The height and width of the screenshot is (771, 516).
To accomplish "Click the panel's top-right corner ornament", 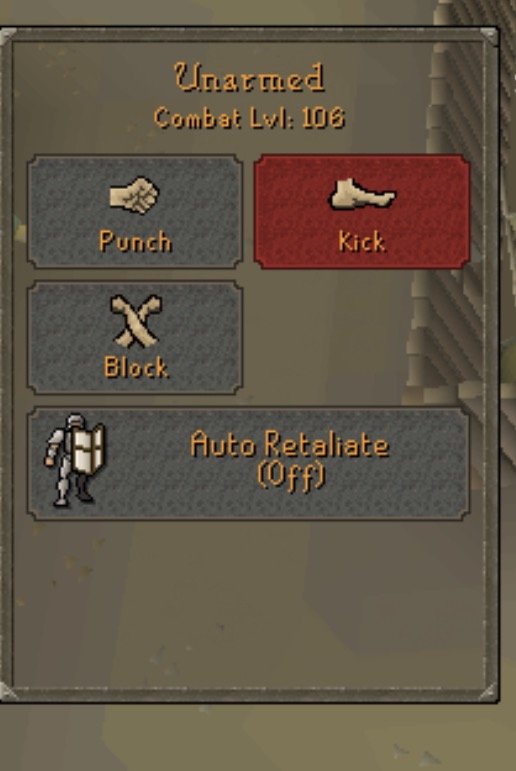I will click(488, 35).
